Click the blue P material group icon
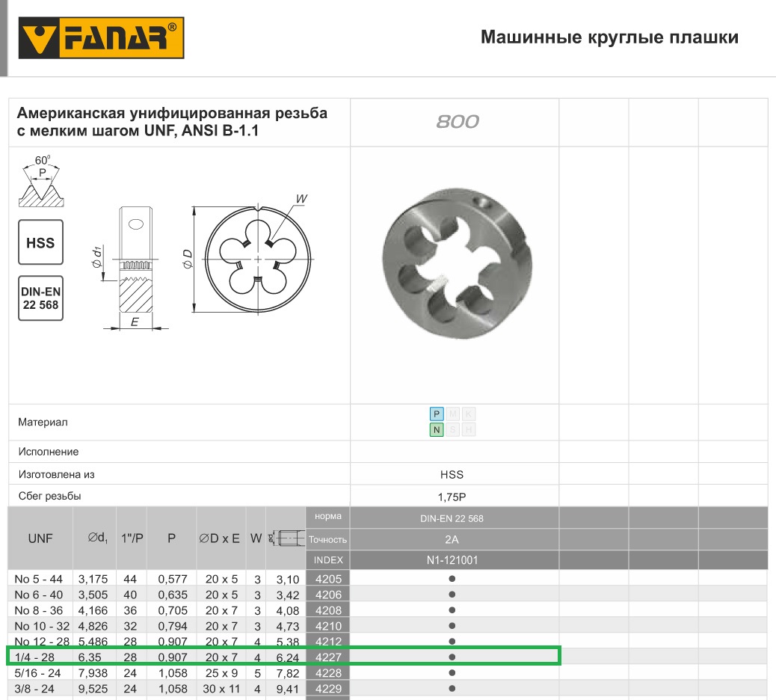Screen dimensions: 776x700 pyautogui.click(x=437, y=414)
